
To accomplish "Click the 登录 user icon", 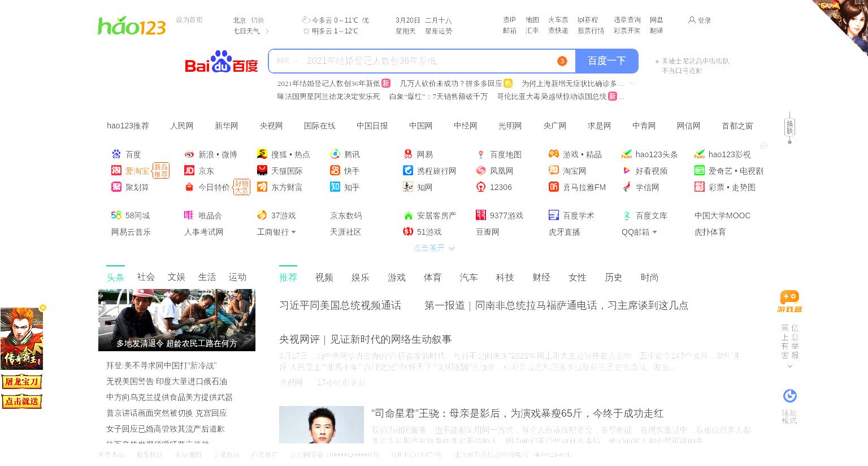I will coord(692,20).
